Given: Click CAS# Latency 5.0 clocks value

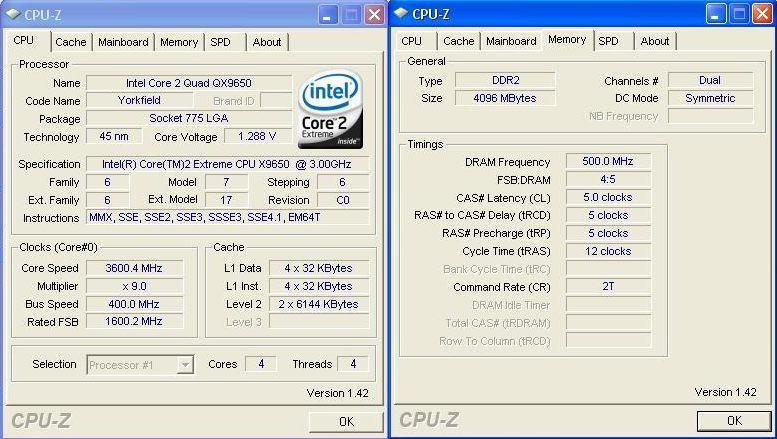Looking at the screenshot, I should [609, 197].
